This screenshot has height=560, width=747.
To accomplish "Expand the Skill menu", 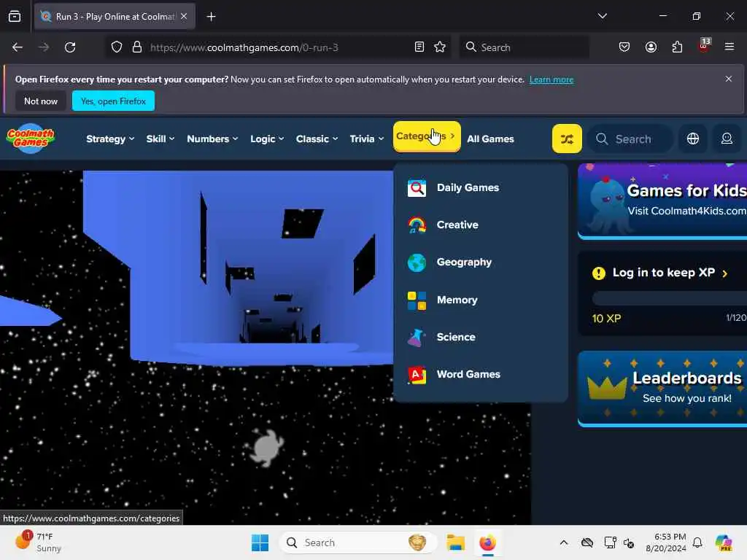I will click(160, 139).
